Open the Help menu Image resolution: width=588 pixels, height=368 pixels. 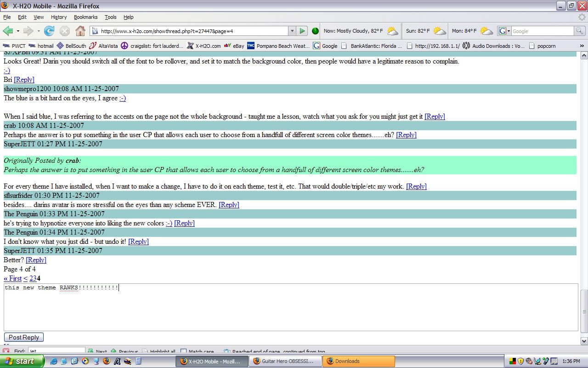pos(129,17)
